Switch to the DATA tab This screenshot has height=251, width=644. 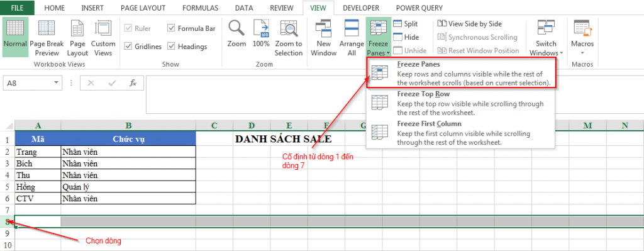(x=244, y=8)
